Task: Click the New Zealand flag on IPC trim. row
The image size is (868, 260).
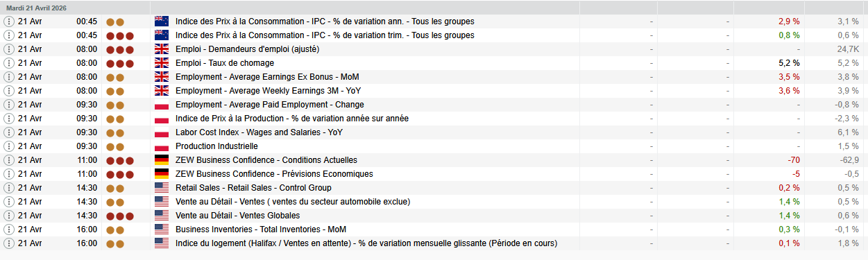Action: (x=162, y=35)
